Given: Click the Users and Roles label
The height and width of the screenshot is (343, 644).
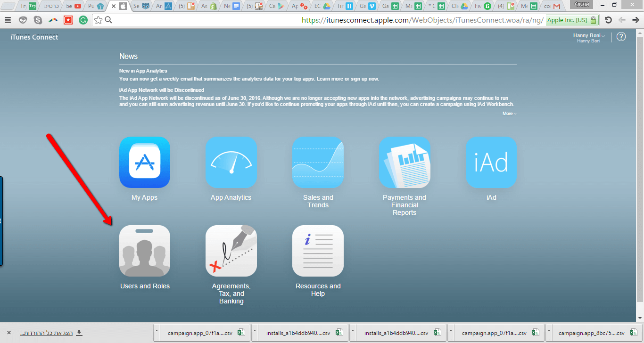Looking at the screenshot, I should (145, 286).
